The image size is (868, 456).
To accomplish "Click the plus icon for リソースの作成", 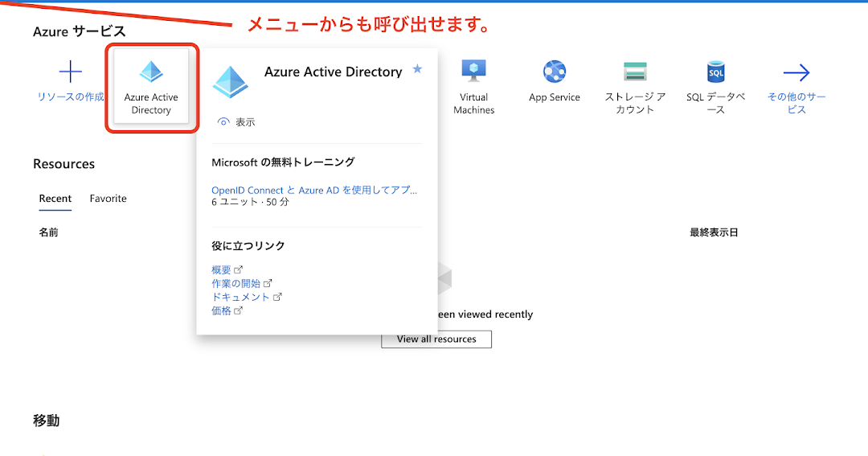I will point(70,72).
